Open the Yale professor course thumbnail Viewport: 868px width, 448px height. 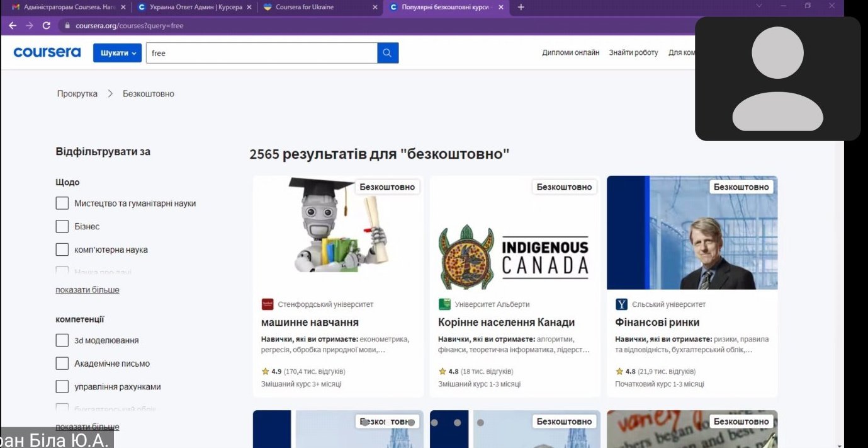click(692, 233)
